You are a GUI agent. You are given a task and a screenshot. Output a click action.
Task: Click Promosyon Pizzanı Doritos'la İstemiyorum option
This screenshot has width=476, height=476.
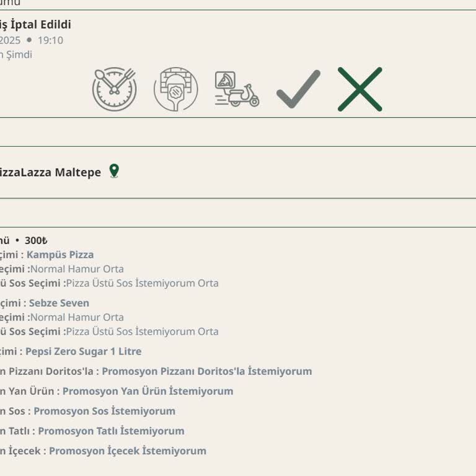click(x=207, y=371)
